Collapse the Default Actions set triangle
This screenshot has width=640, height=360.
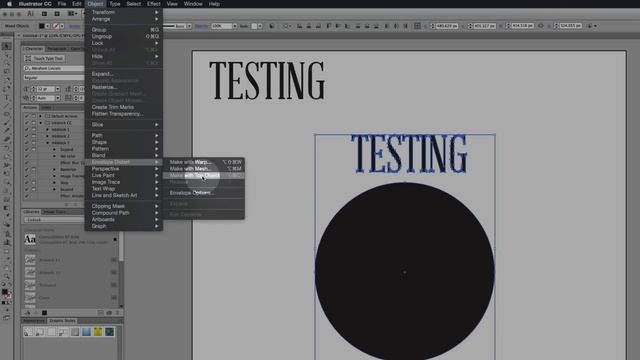40,116
